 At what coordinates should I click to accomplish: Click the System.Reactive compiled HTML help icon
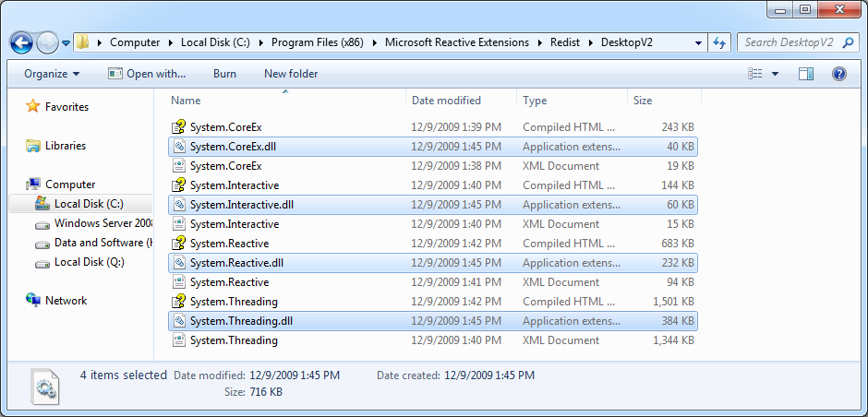coord(178,244)
